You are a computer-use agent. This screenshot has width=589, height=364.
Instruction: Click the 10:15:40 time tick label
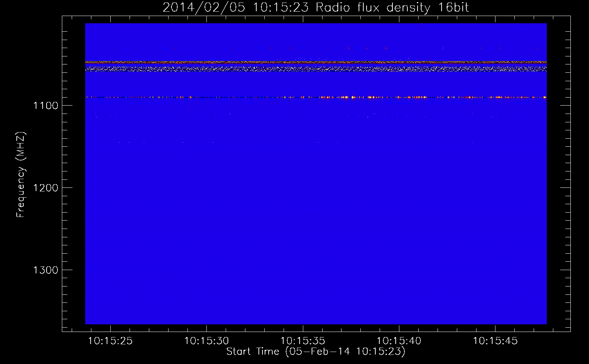pyautogui.click(x=399, y=341)
